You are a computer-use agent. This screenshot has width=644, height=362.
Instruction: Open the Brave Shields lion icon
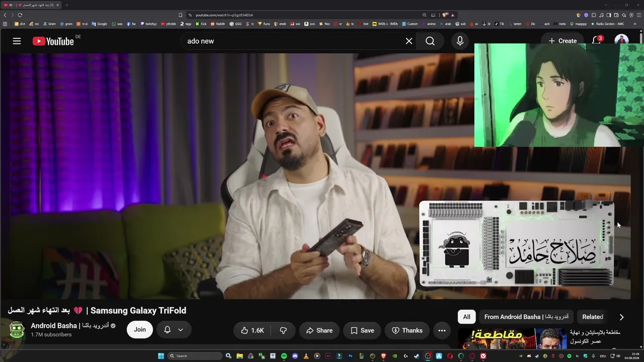(x=445, y=15)
